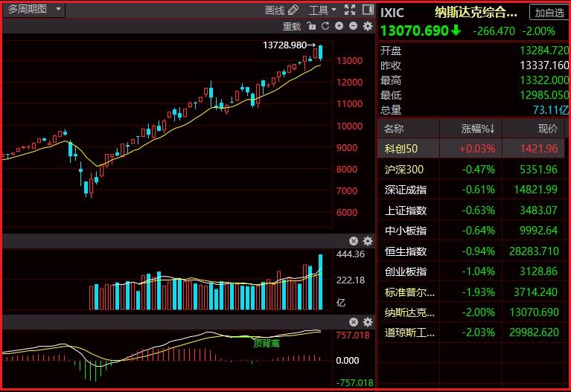Select the 上证指数 row
The height and width of the screenshot is (392, 571).
(x=470, y=211)
